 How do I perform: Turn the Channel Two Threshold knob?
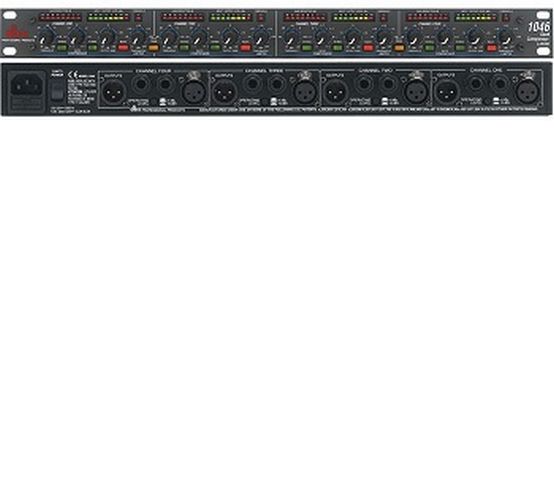[x=169, y=36]
